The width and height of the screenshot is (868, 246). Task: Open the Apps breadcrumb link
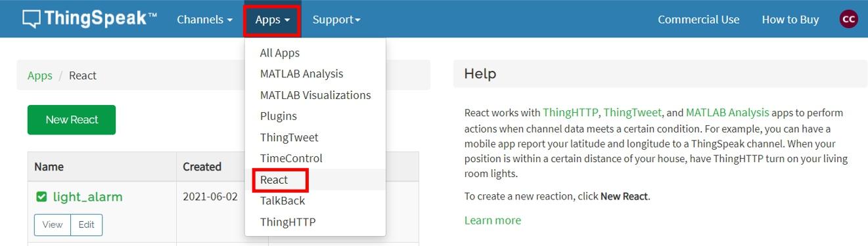point(40,75)
